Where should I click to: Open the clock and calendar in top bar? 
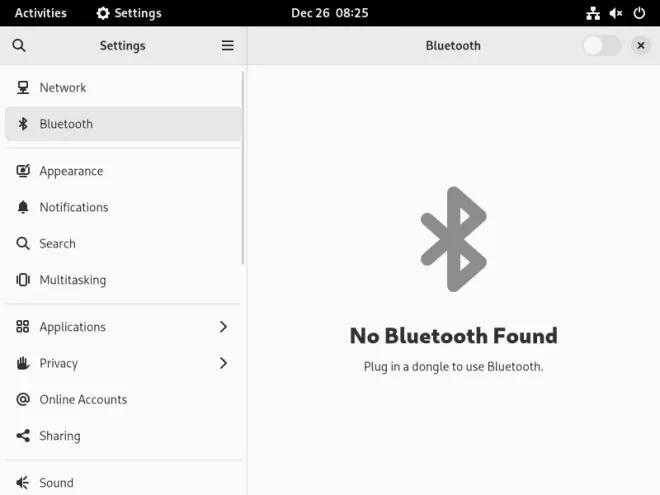tap(330, 13)
